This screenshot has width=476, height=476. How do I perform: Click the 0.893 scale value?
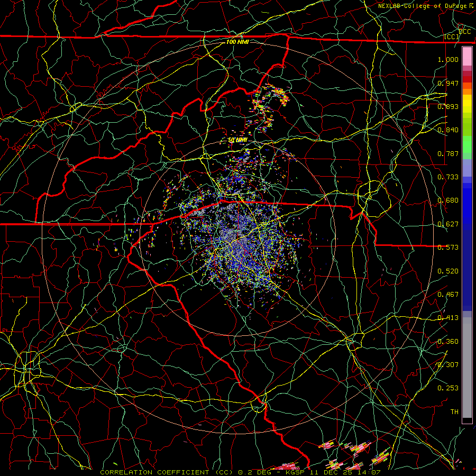pos(448,106)
